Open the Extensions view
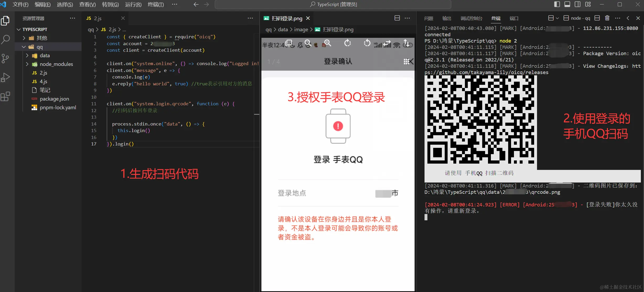The height and width of the screenshot is (292, 644). point(5,96)
